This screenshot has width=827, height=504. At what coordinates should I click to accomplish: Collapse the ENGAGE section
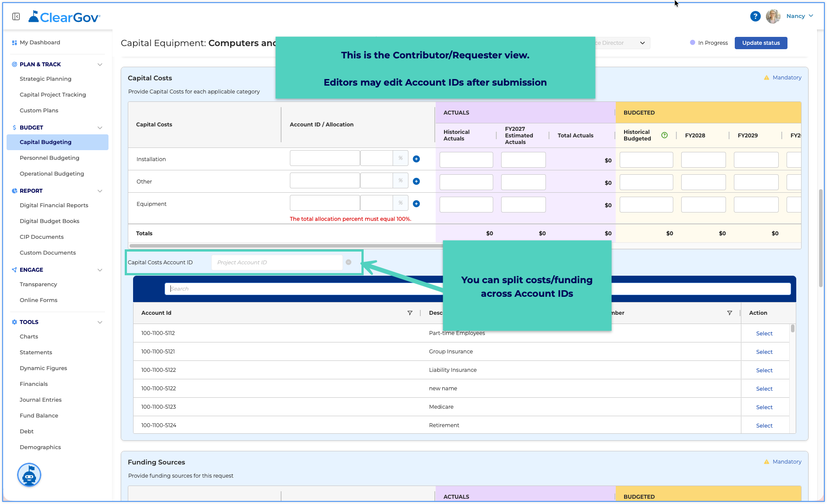point(100,270)
